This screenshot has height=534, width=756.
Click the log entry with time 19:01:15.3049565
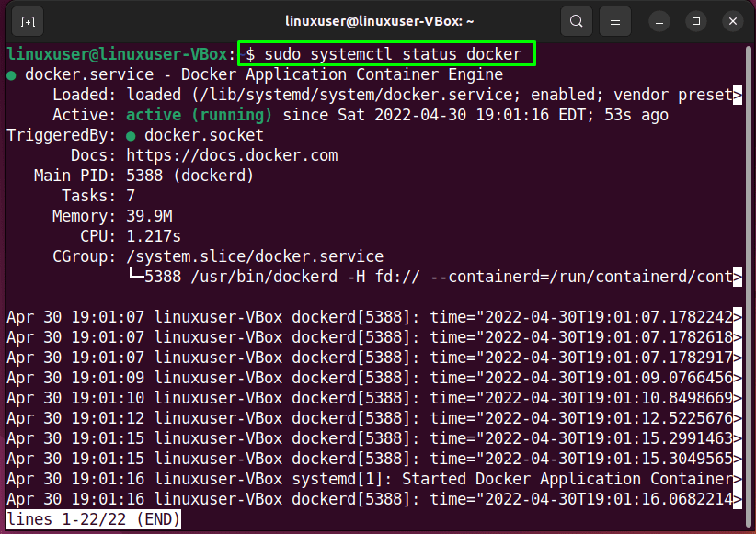(x=374, y=459)
